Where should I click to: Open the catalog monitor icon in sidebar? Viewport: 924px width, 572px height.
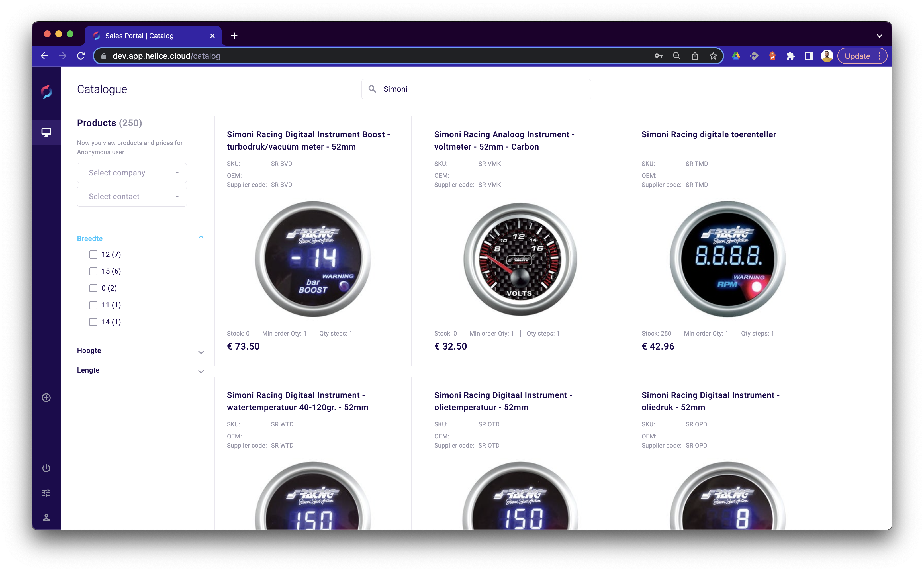click(46, 132)
